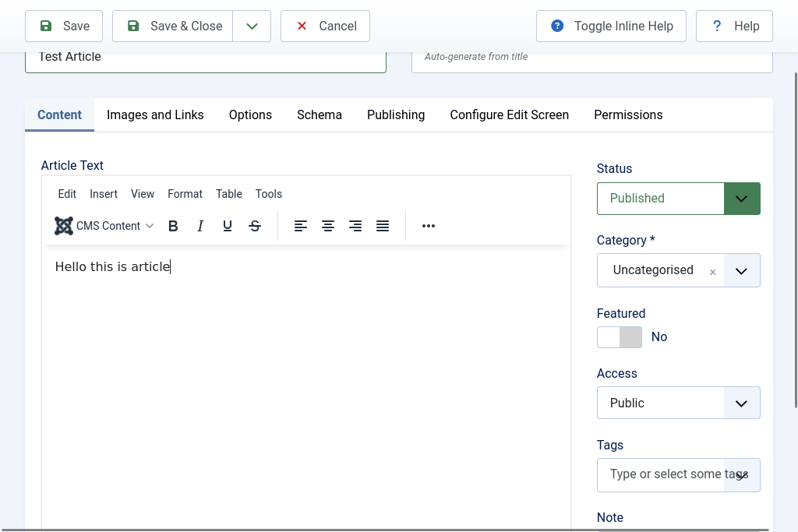Show more toolbar options ellipsis
Viewport: 798px width, 532px height.
[429, 226]
